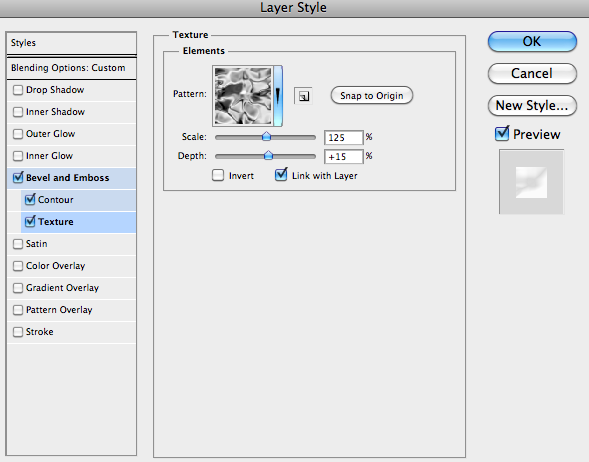
Task: Enable the Drop Shadow effect checkbox
Action: [x=18, y=90]
